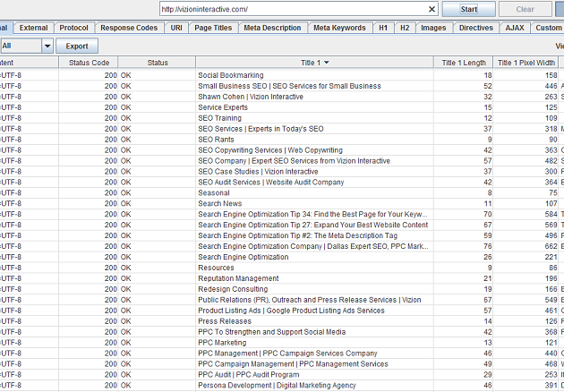Go to the Page Titles tab
This screenshot has height=392, width=564.
click(212, 28)
